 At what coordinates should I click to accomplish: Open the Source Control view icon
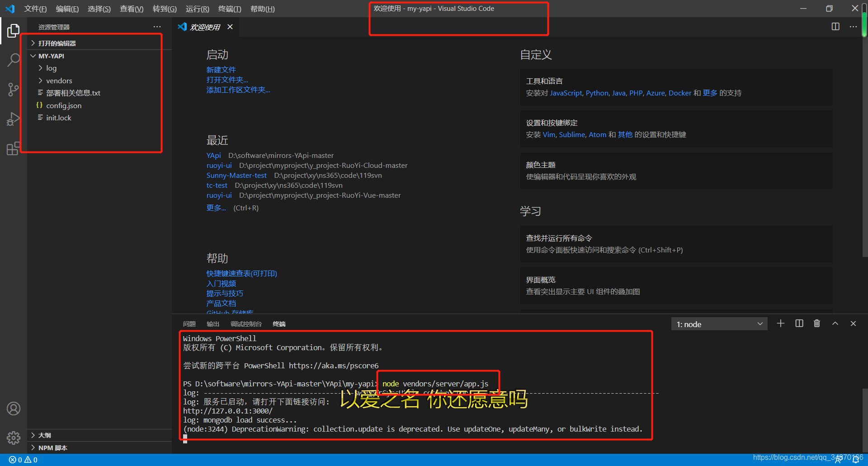click(x=14, y=89)
